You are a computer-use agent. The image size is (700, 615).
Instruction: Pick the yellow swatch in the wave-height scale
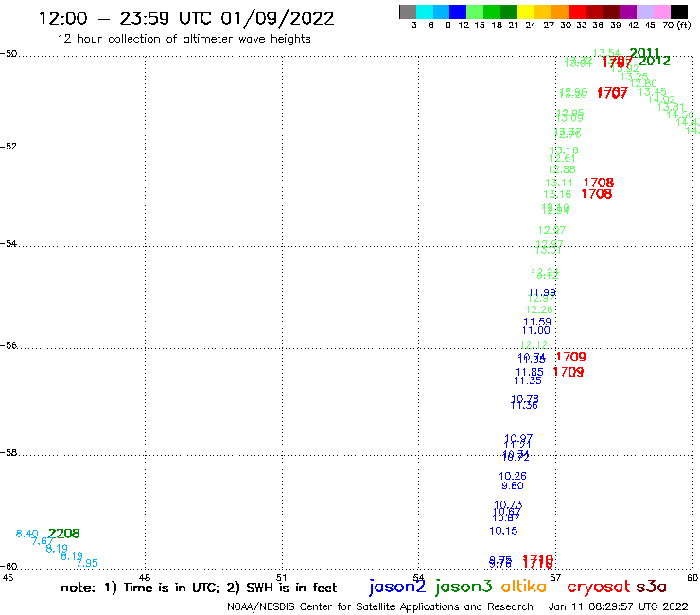526,11
